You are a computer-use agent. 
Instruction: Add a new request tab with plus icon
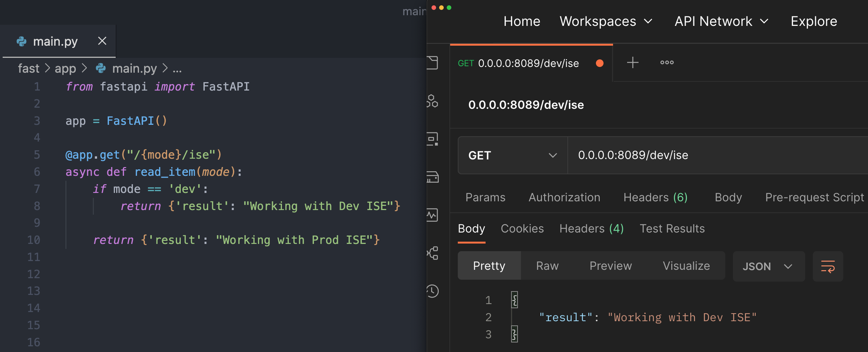pos(632,62)
